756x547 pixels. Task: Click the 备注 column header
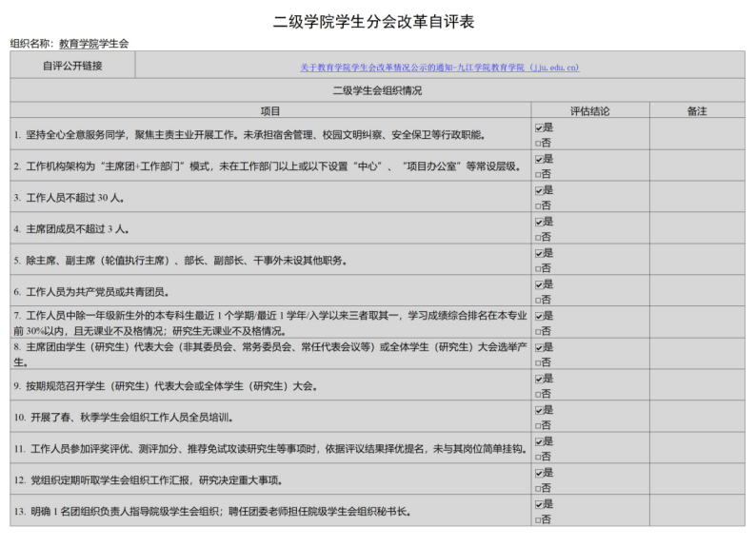pyautogui.click(x=697, y=111)
